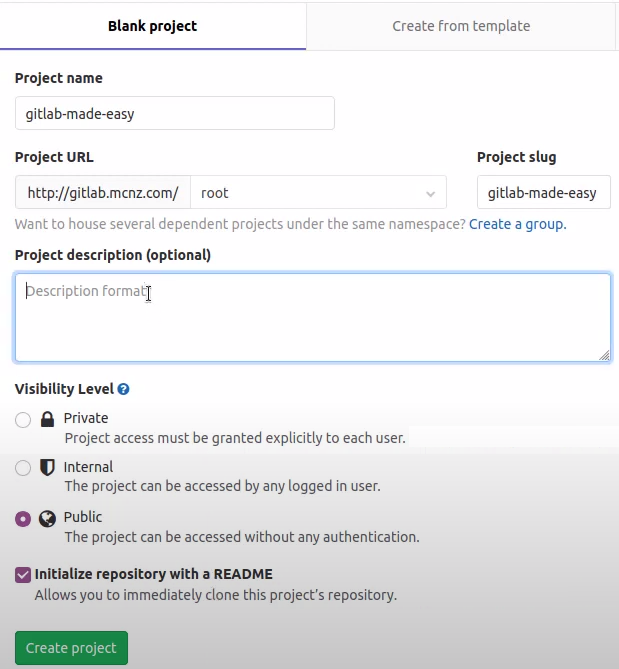Image resolution: width=619 pixels, height=669 pixels.
Task: Click into the Project name field
Action: (174, 113)
